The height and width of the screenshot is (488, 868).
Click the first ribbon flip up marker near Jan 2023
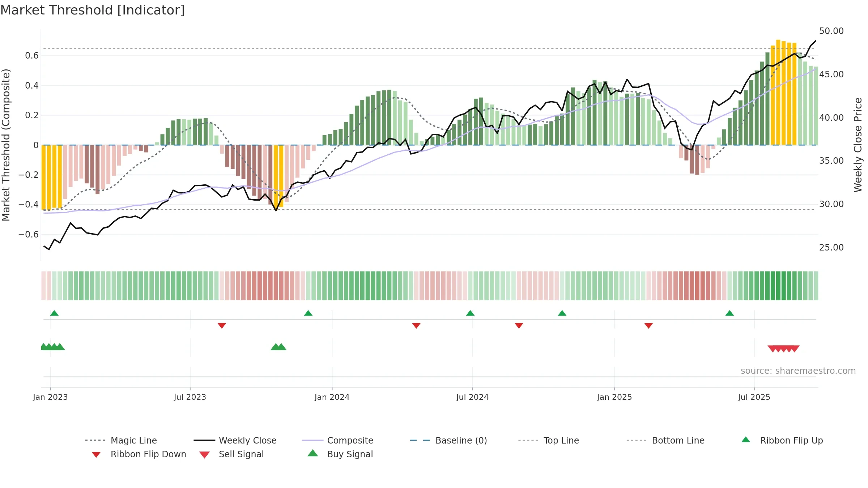click(54, 313)
